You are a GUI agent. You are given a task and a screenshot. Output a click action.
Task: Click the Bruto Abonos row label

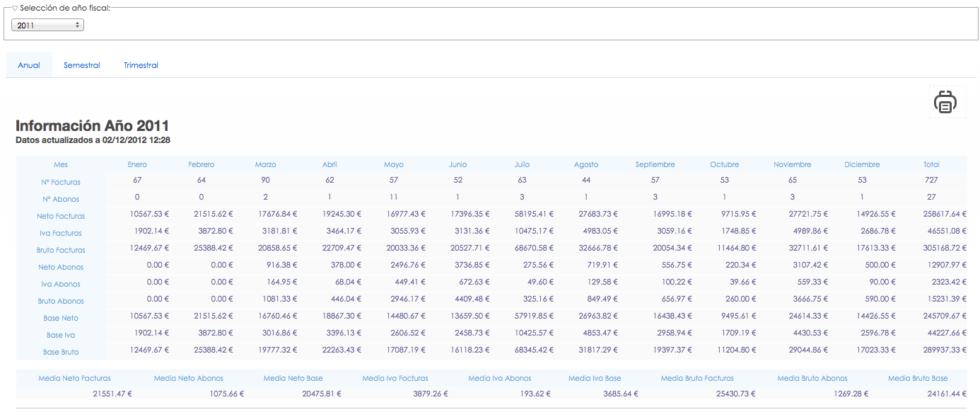(x=61, y=301)
